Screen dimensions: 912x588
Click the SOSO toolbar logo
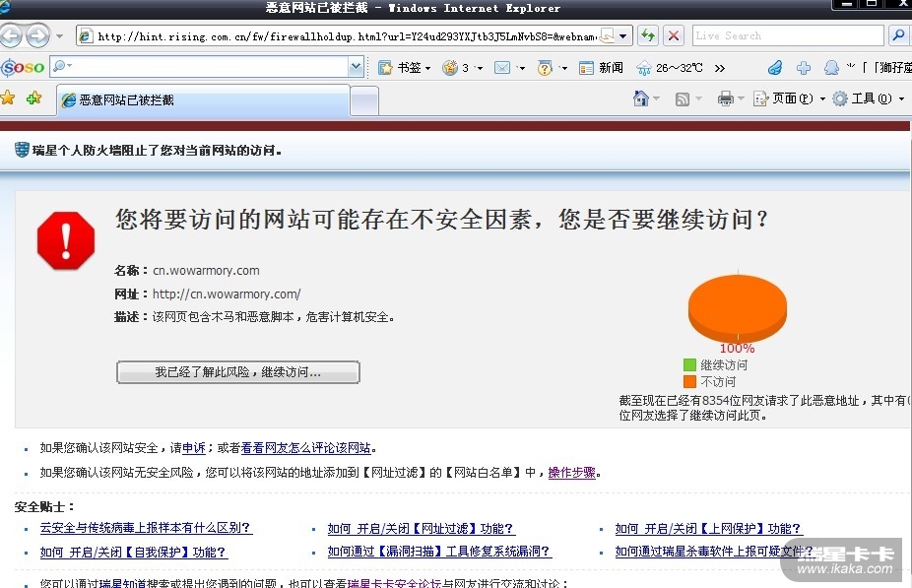click(x=23, y=67)
